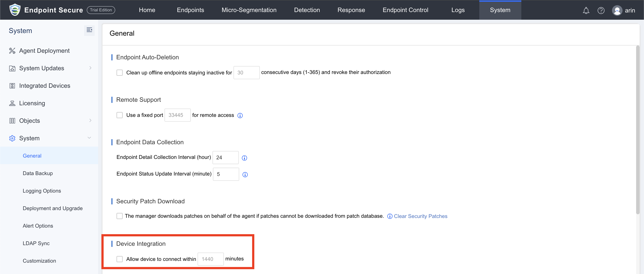This screenshot has width=644, height=274.
Task: Click the Endpoint Auto-Deletion heading
Action: (147, 57)
